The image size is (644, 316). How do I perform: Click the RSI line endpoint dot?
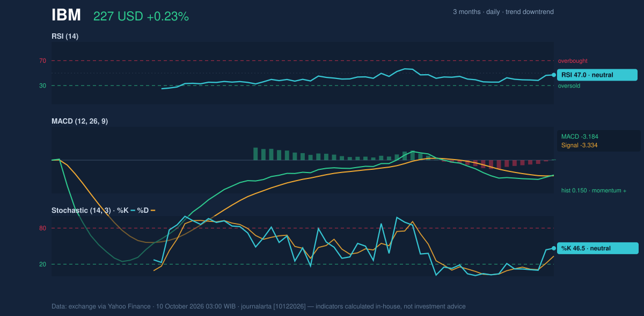[554, 75]
